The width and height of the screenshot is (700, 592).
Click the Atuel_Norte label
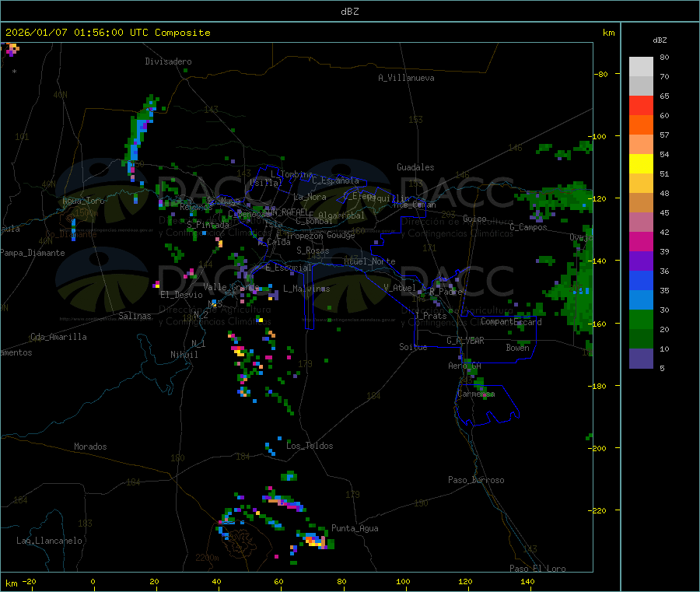pos(369,261)
